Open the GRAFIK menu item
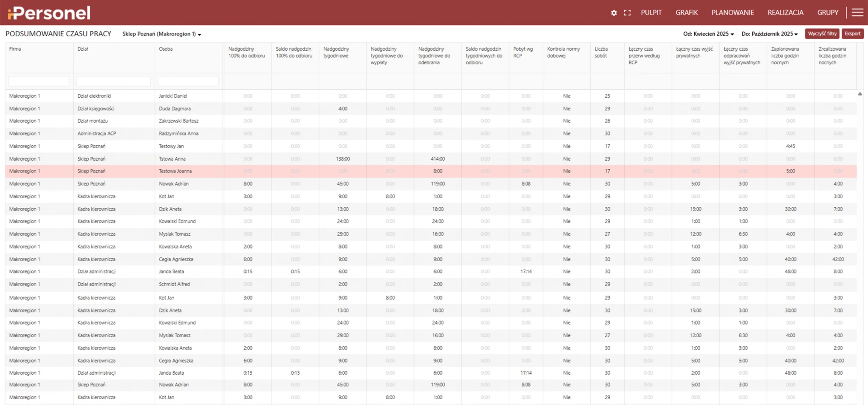This screenshot has height=405, width=868. pos(686,13)
